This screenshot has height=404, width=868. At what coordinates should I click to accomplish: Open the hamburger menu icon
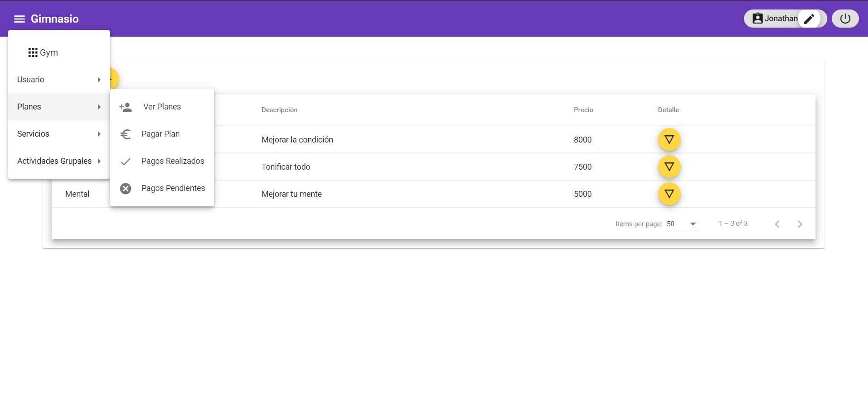[x=19, y=19]
